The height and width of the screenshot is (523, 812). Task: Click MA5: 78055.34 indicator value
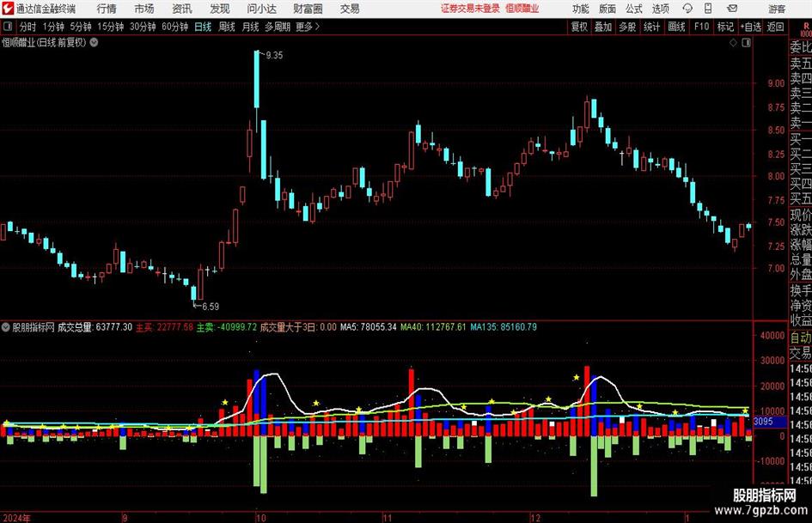coord(369,327)
